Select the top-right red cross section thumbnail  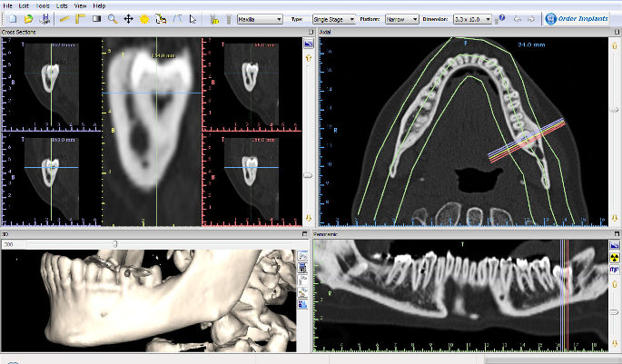[x=252, y=84]
